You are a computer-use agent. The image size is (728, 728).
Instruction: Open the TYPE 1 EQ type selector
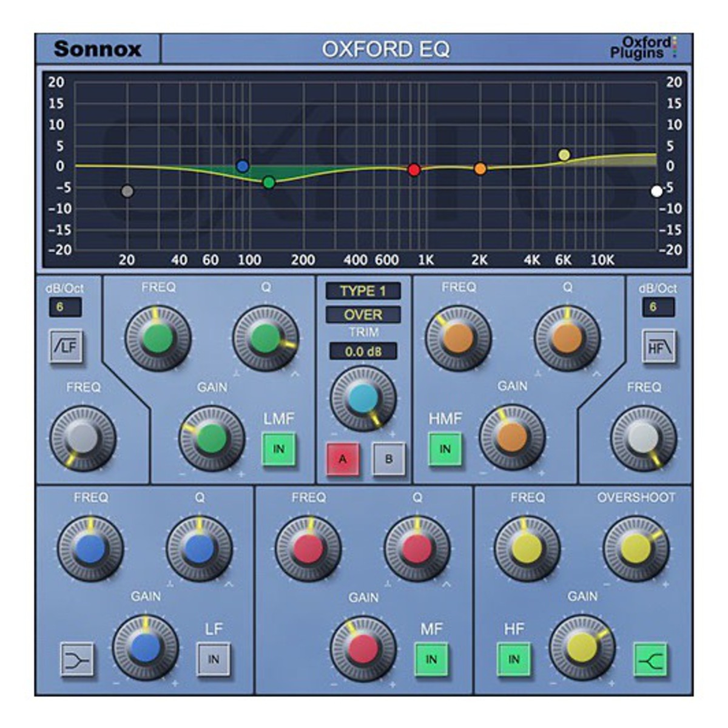click(363, 291)
